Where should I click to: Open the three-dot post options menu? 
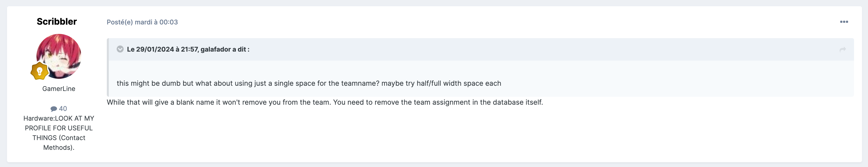[x=844, y=22]
